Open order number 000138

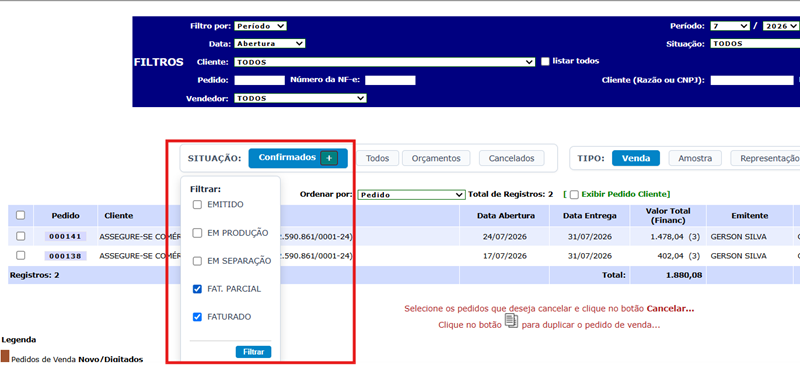[x=65, y=256]
